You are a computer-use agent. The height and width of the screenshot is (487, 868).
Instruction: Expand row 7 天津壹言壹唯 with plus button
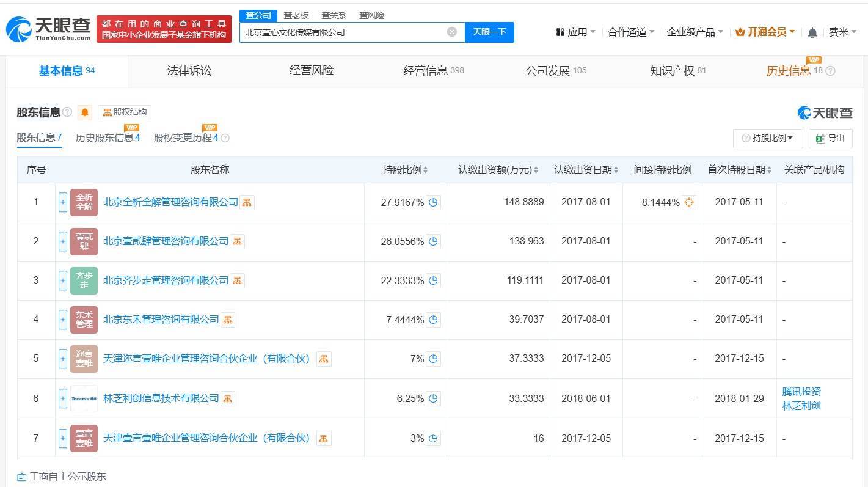tap(63, 438)
